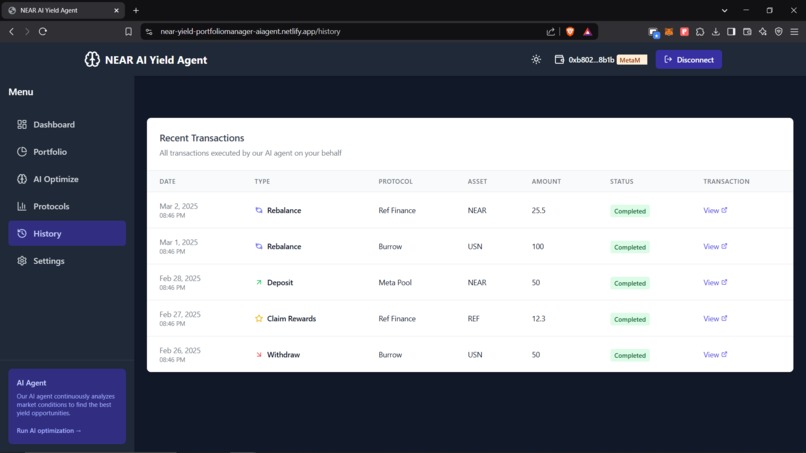Click the red Withdraw arrow icon
This screenshot has width=806, height=453.
(259, 354)
